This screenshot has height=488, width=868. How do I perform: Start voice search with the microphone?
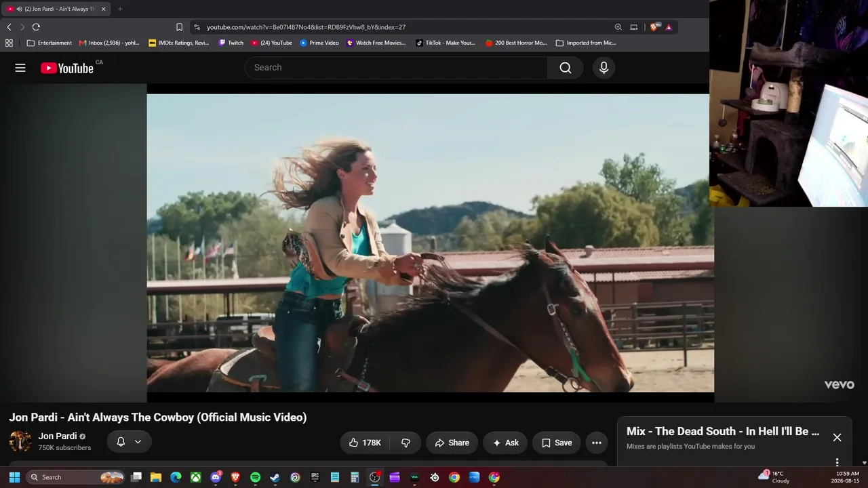(604, 68)
